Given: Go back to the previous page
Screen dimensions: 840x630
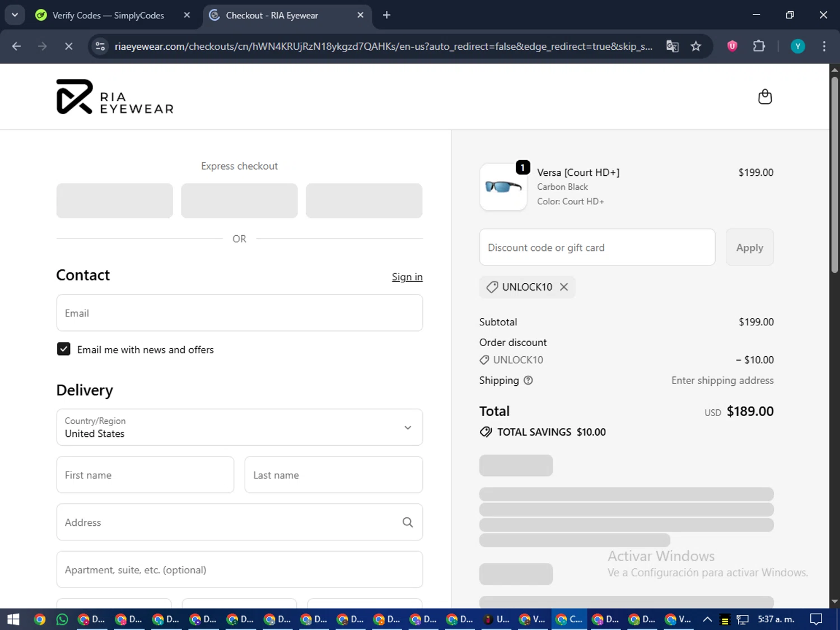Looking at the screenshot, I should (16, 46).
